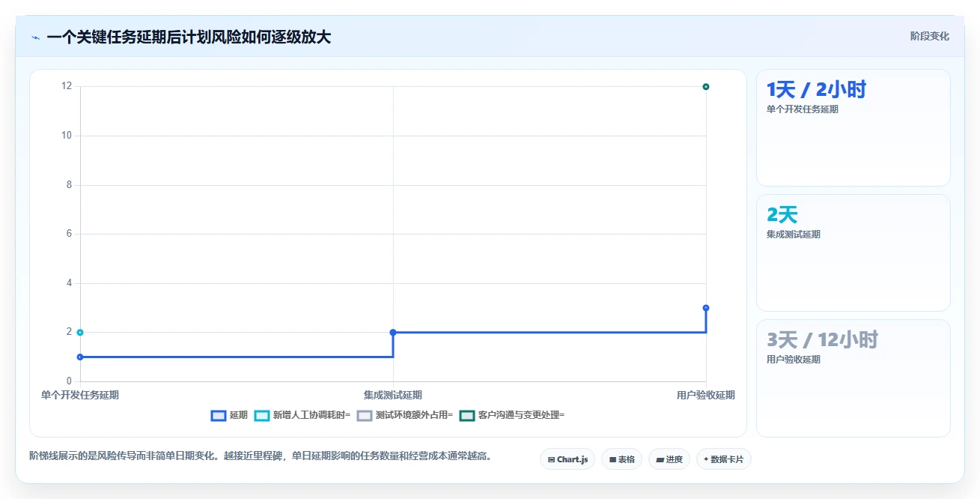Toggle the 客户沟通与变更处理 legend entry
Image resolution: width=980 pixels, height=499 pixels.
(512, 415)
